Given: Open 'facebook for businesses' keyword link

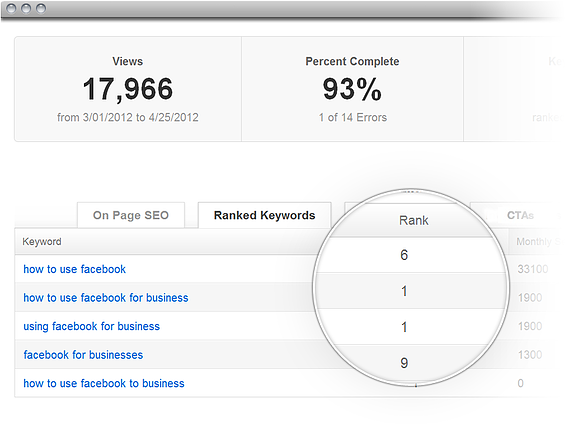Looking at the screenshot, I should pyautogui.click(x=83, y=355).
